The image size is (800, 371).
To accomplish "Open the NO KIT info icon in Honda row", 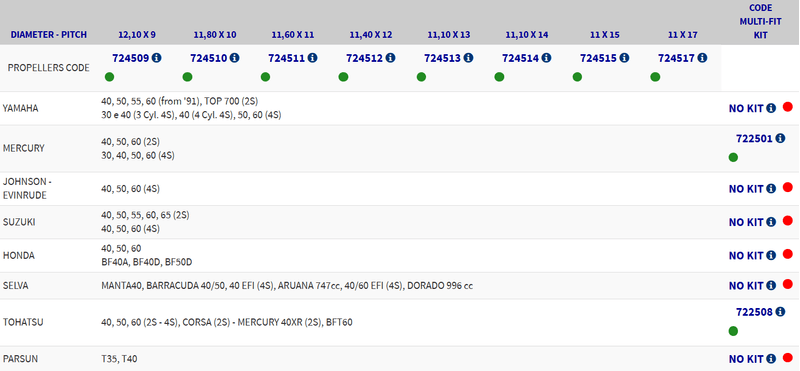I will pyautogui.click(x=771, y=255).
